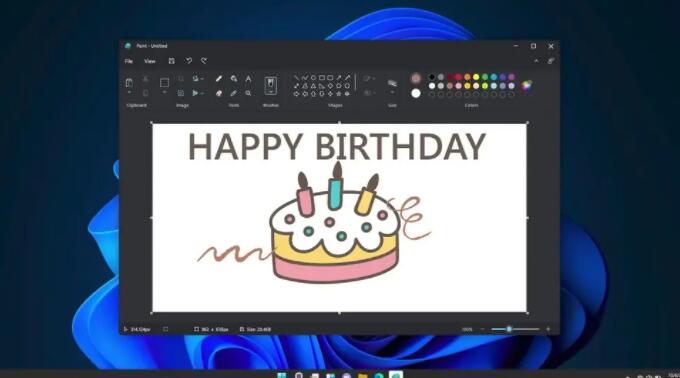The image size is (680, 378).
Task: Open the View menu
Action: pos(150,61)
